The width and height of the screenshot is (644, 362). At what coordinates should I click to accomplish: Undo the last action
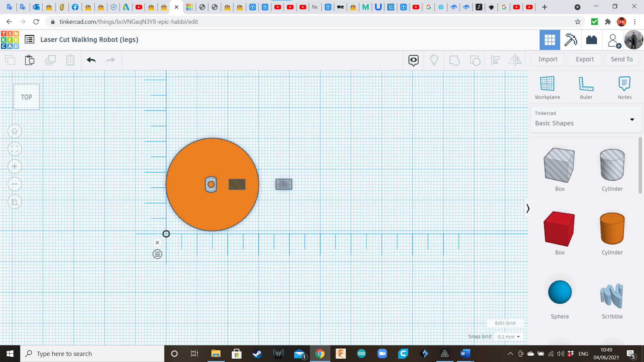[x=91, y=60]
